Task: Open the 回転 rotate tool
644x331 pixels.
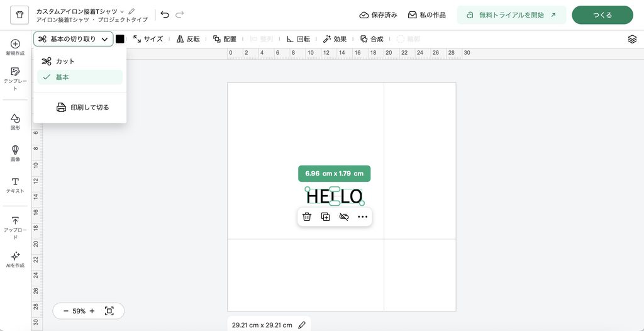Action: click(x=298, y=39)
